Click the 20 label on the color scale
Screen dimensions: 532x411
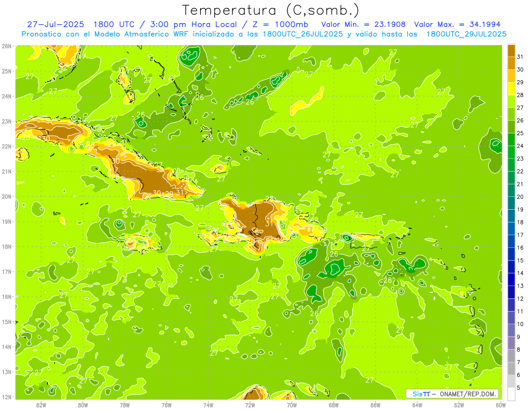pos(520,197)
